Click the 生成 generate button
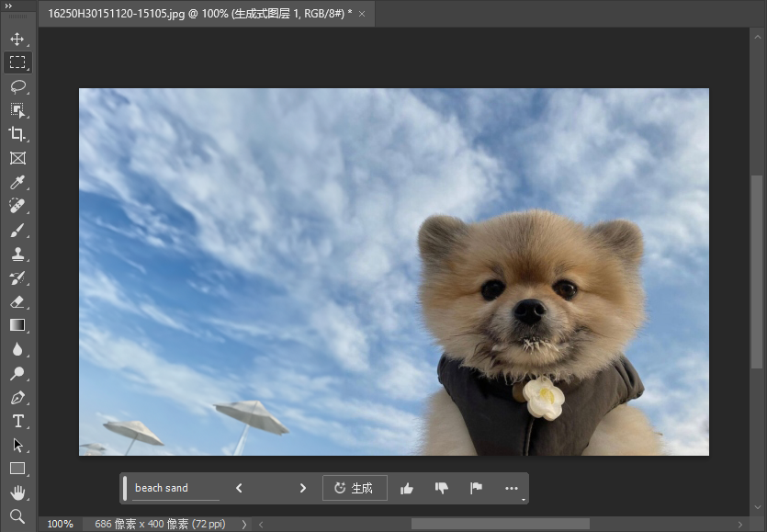Image resolution: width=767 pixels, height=532 pixels. pos(355,488)
